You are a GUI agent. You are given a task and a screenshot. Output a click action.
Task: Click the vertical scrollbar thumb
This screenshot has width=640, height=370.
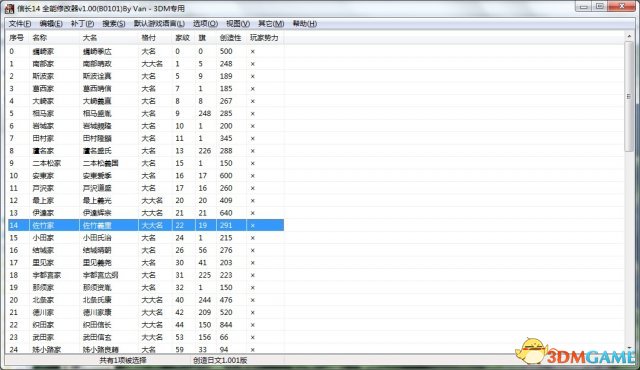click(629, 97)
